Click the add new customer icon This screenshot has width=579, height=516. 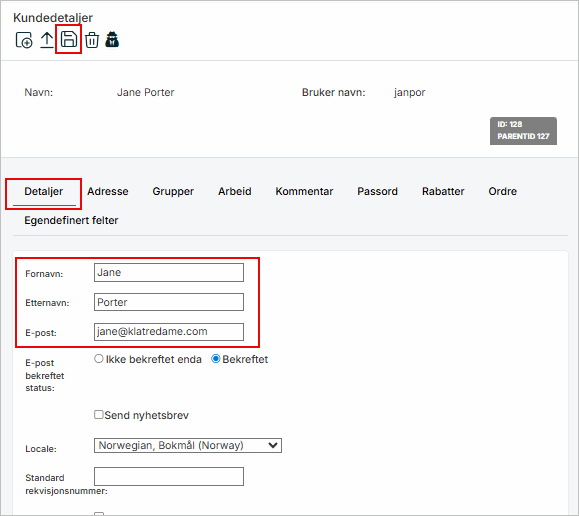tap(24, 40)
